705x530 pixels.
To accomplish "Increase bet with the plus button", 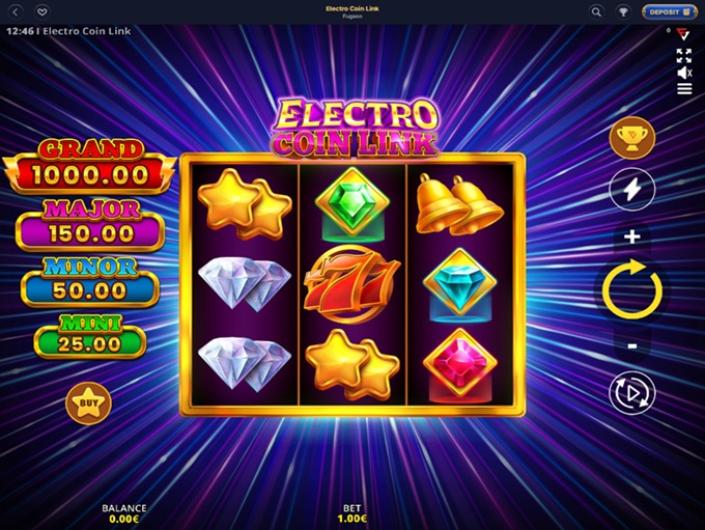I will (632, 237).
